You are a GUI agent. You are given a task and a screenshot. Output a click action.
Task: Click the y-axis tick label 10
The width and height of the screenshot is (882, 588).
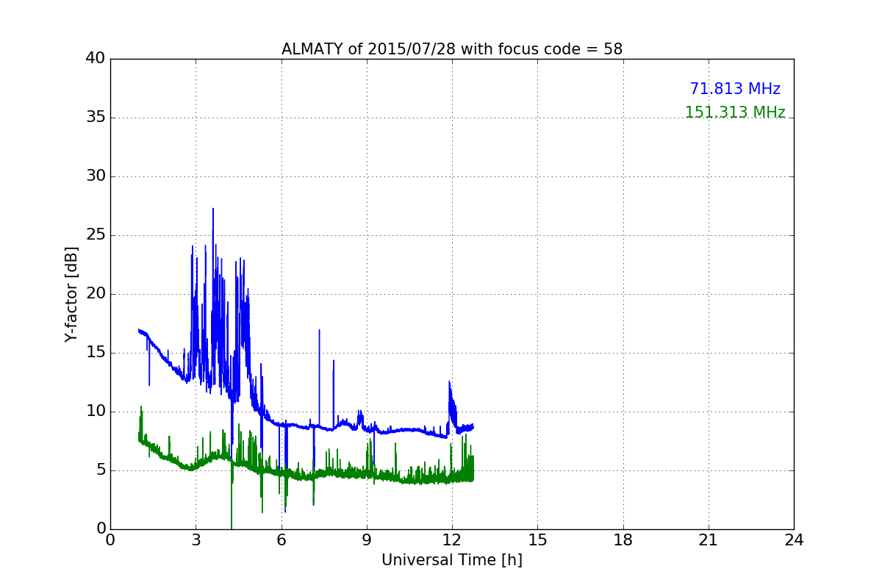[x=96, y=412]
